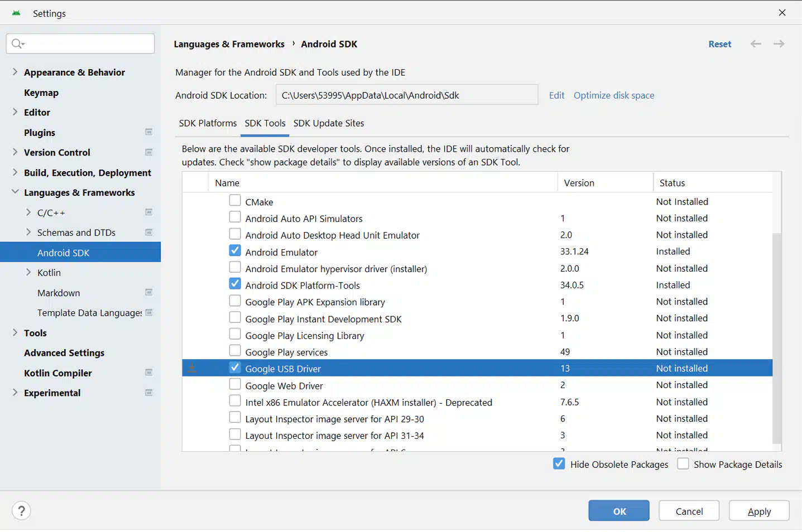
Task: Expand the Kotlin node
Action: click(x=28, y=272)
